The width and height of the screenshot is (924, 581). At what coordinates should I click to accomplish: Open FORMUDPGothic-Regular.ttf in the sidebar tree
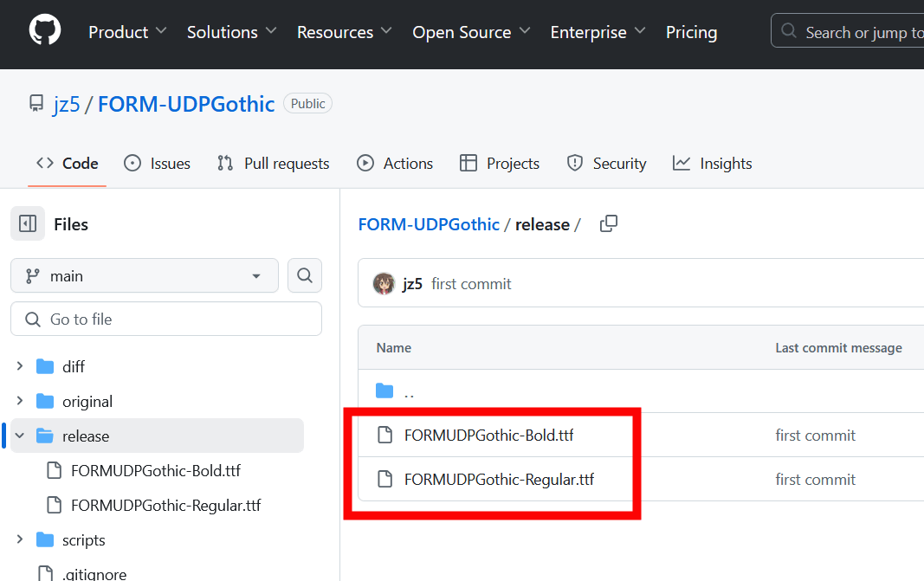165,506
